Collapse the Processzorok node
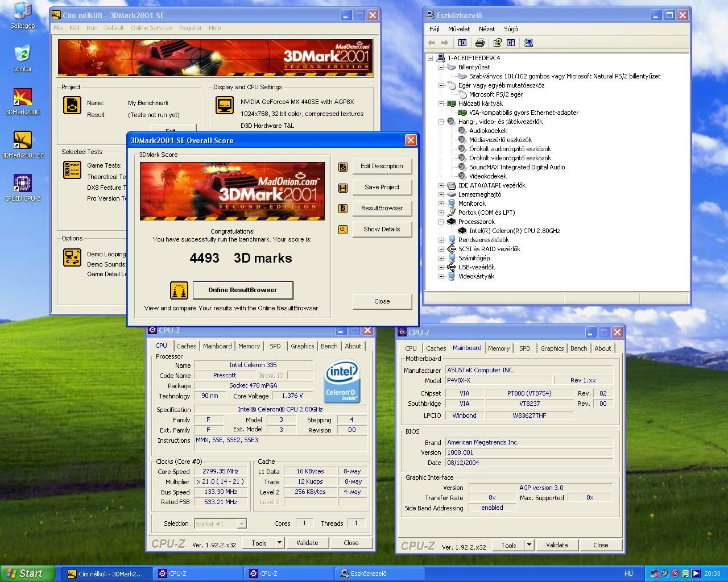 pyautogui.click(x=441, y=222)
